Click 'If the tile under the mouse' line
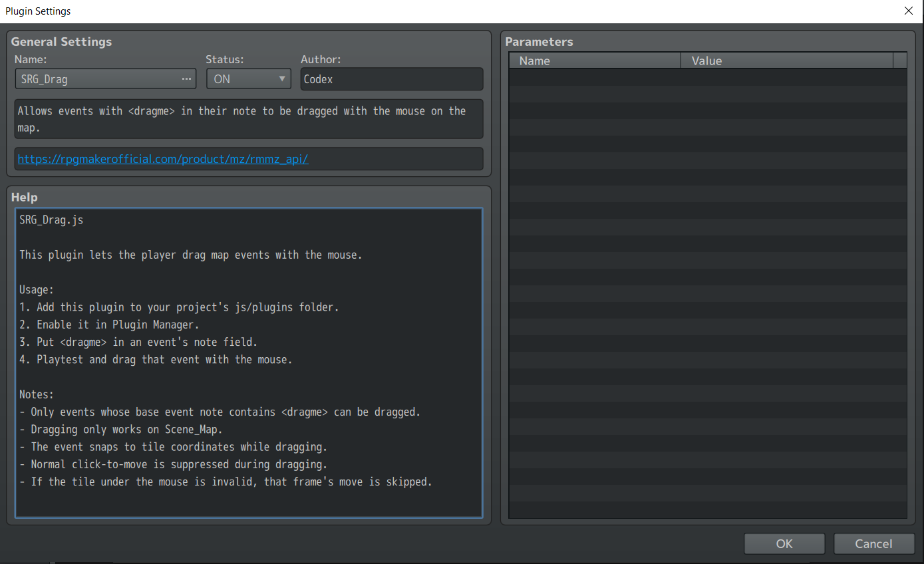The height and width of the screenshot is (564, 924). point(226,482)
